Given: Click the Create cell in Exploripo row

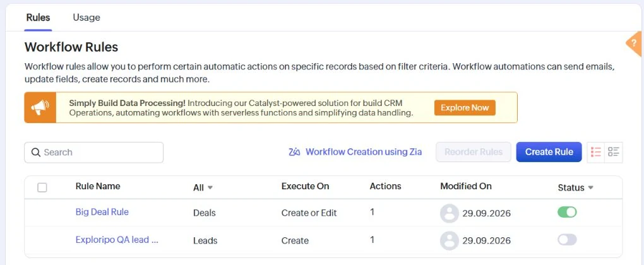Looking at the screenshot, I should coord(295,240).
